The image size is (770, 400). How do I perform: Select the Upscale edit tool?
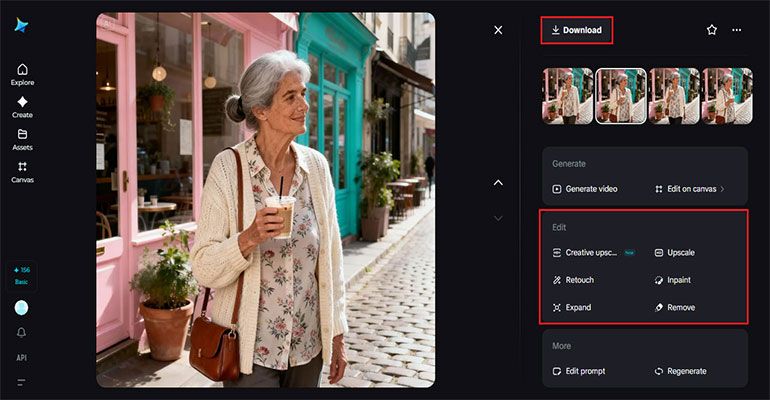tap(674, 253)
